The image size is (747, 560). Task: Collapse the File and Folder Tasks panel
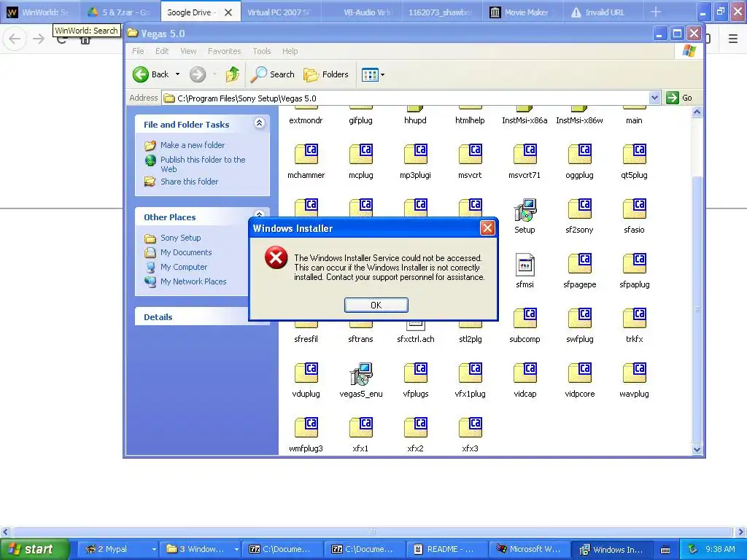(259, 123)
